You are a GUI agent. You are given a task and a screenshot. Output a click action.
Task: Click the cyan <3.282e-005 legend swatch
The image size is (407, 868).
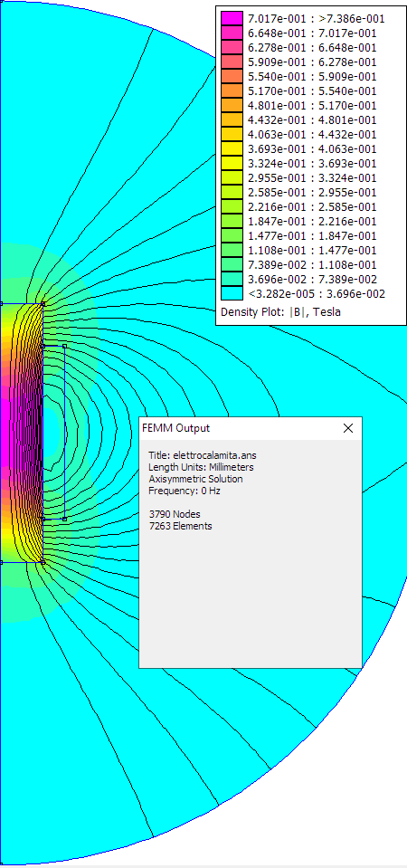pyautogui.click(x=232, y=293)
